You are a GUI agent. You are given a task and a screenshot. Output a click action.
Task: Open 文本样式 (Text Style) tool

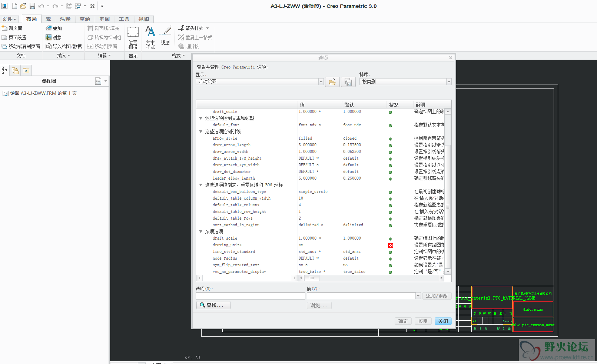click(150, 37)
